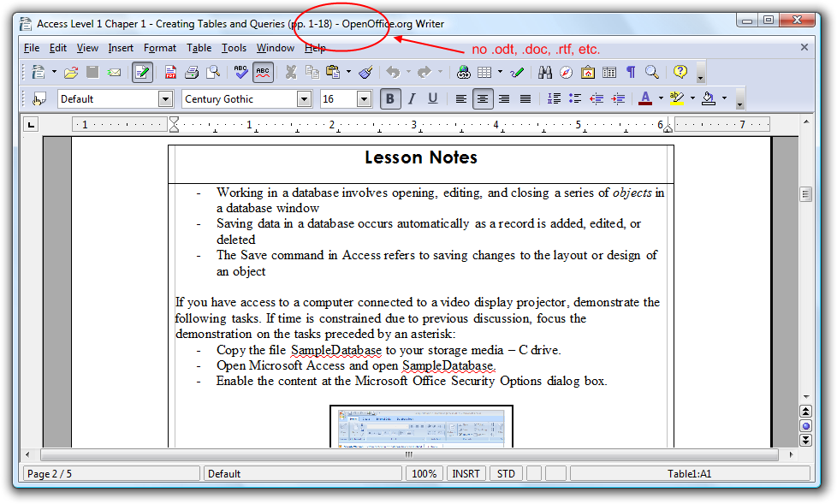Click the Font Color swatch
Viewport: 837px width, 504px height.
tap(644, 99)
